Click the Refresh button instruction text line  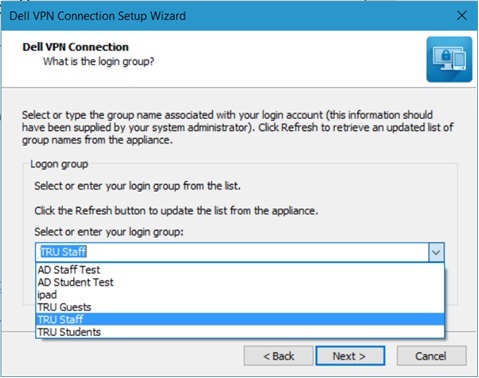[176, 211]
